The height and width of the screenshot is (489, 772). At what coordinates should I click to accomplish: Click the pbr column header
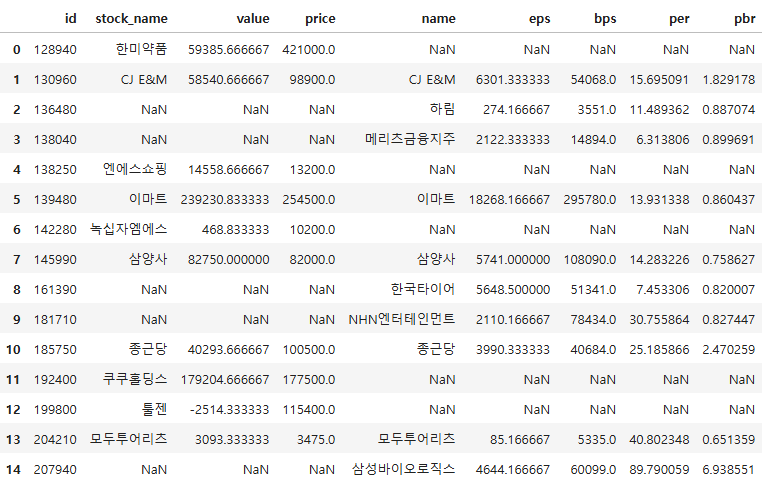[744, 19]
